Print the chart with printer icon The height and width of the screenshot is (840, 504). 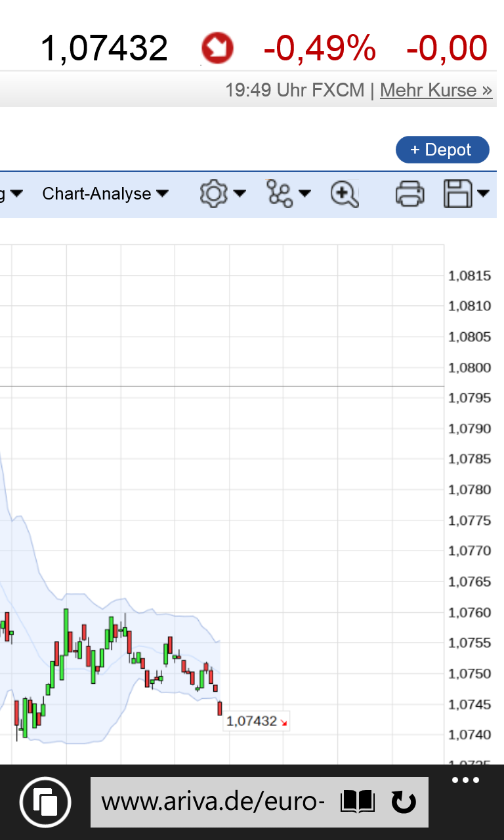[x=410, y=194]
